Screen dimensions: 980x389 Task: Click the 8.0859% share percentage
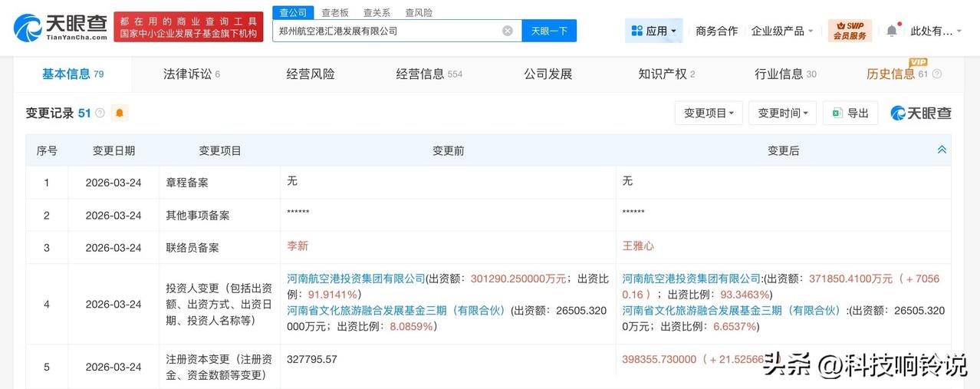coord(411,326)
